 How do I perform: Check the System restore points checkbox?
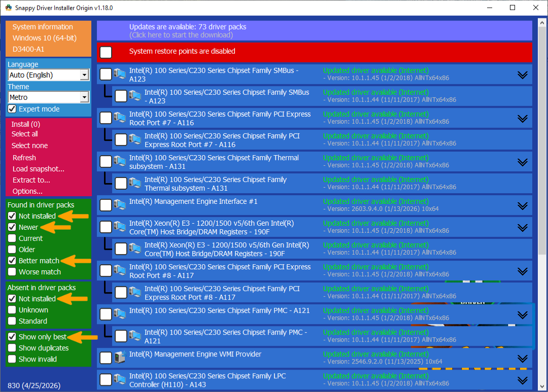pyautogui.click(x=106, y=52)
